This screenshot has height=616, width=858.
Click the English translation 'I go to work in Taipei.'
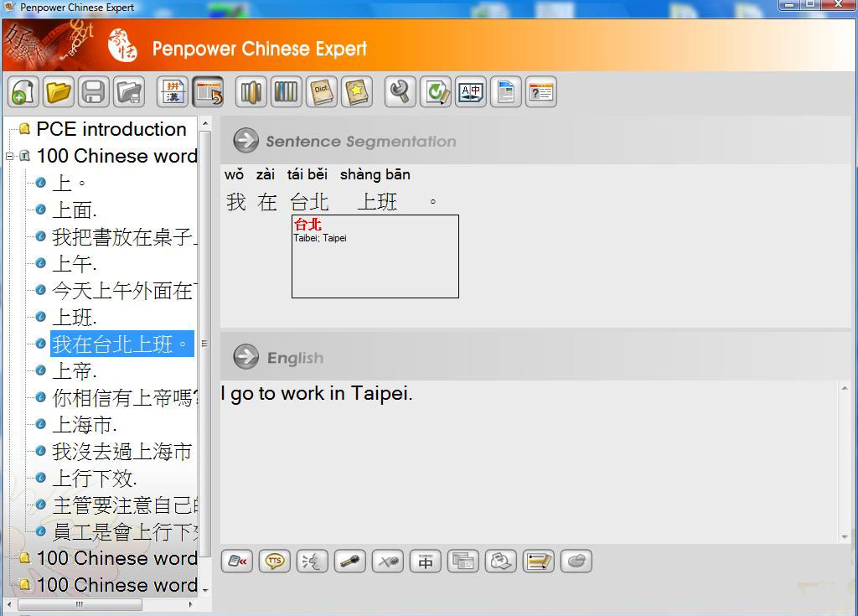click(316, 394)
